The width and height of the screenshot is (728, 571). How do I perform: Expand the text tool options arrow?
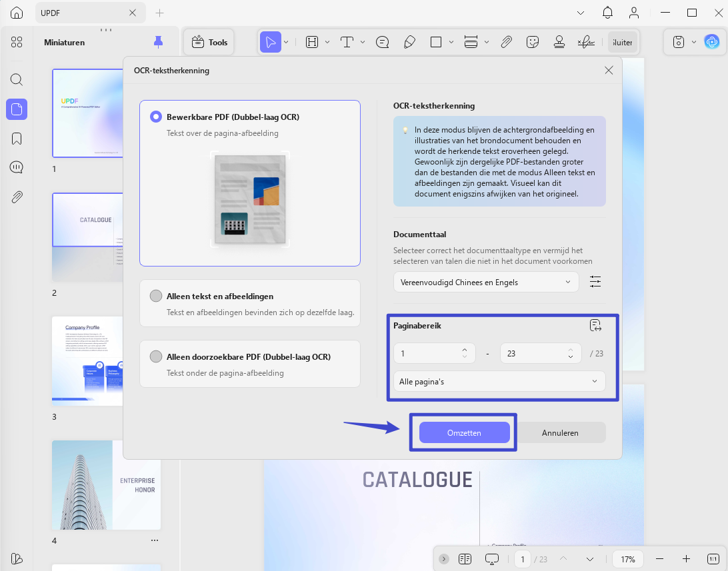click(x=363, y=42)
